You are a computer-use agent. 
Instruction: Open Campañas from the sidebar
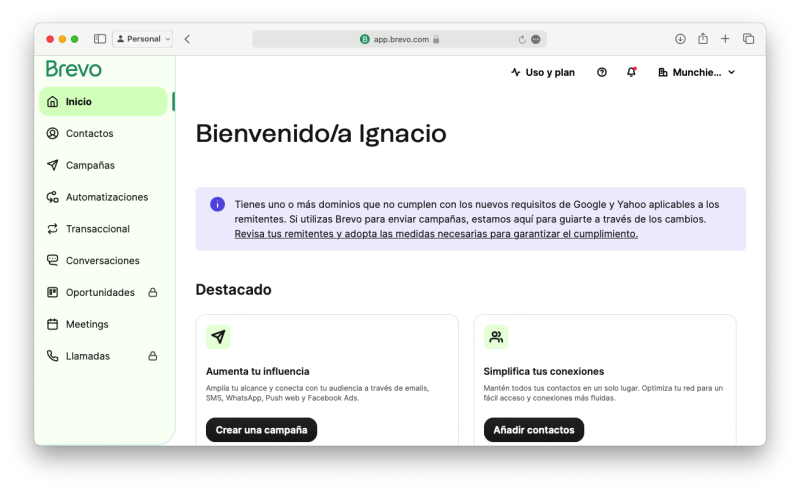103,165
